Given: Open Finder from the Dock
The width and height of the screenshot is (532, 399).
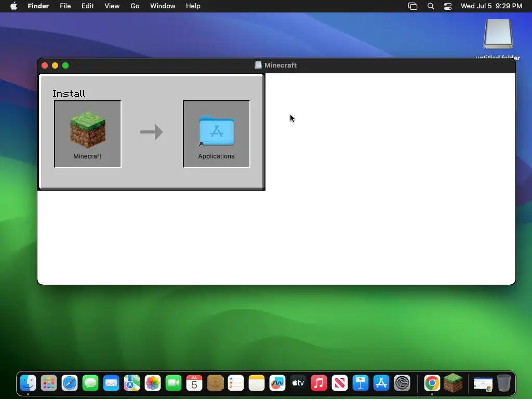Looking at the screenshot, I should (28, 383).
